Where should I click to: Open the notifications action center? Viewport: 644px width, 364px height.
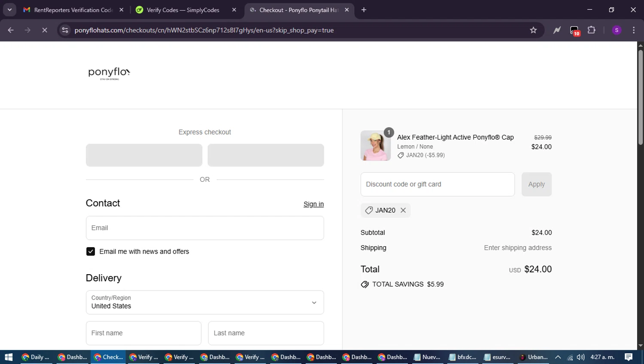629,357
